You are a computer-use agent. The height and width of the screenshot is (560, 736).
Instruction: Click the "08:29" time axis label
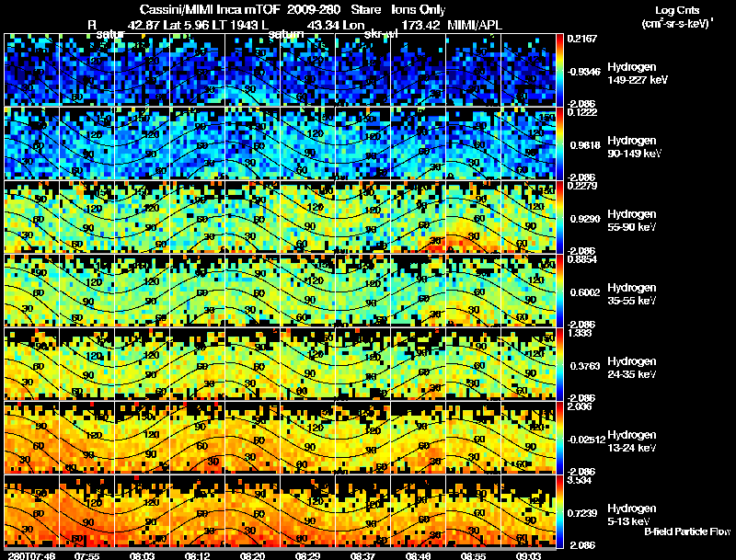click(307, 555)
